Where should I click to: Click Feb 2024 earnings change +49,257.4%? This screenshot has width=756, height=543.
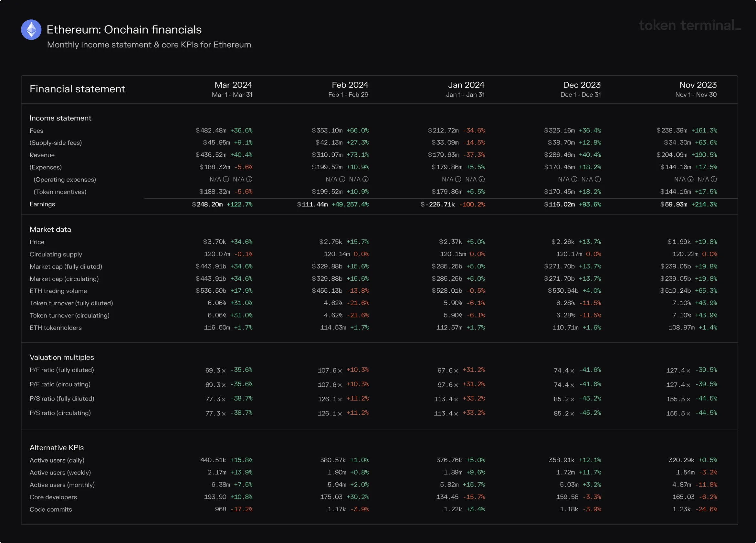350,204
